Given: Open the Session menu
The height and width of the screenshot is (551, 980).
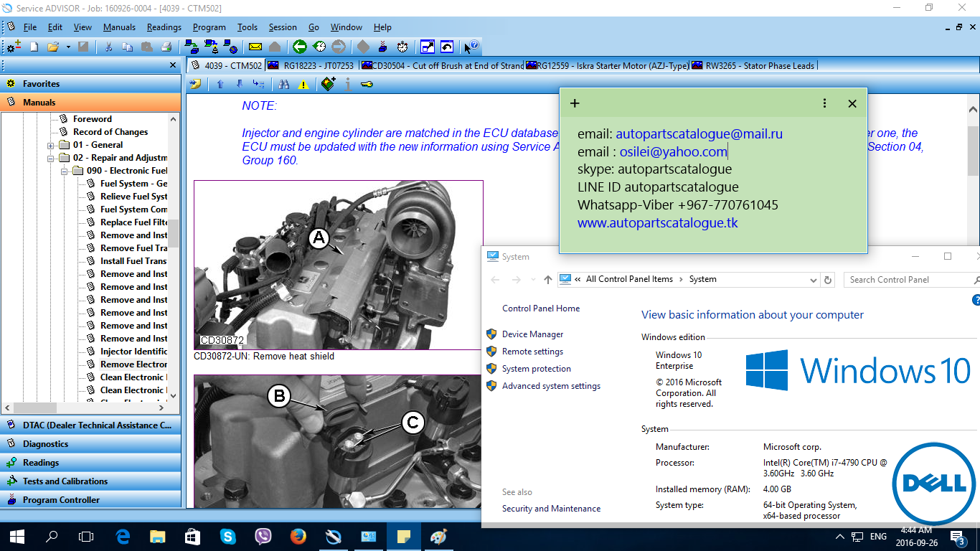Looking at the screenshot, I should coord(283,27).
